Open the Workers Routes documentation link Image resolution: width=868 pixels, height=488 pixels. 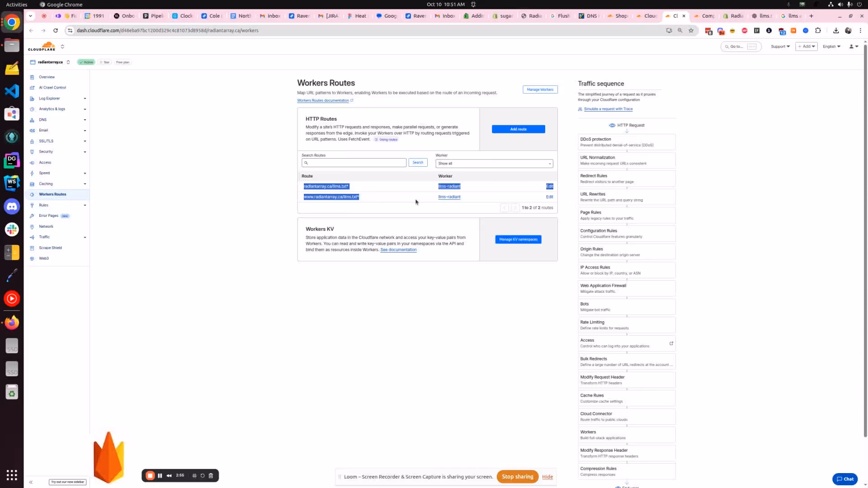323,100
